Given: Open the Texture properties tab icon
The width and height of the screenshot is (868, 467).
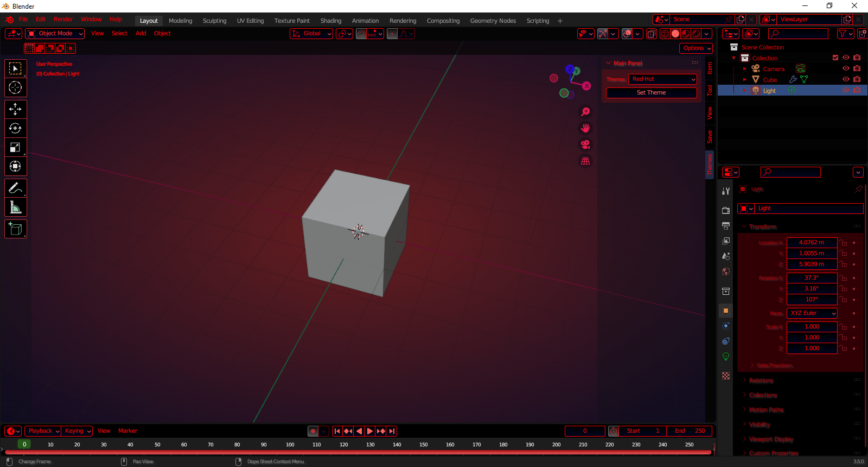Looking at the screenshot, I should click(x=726, y=376).
